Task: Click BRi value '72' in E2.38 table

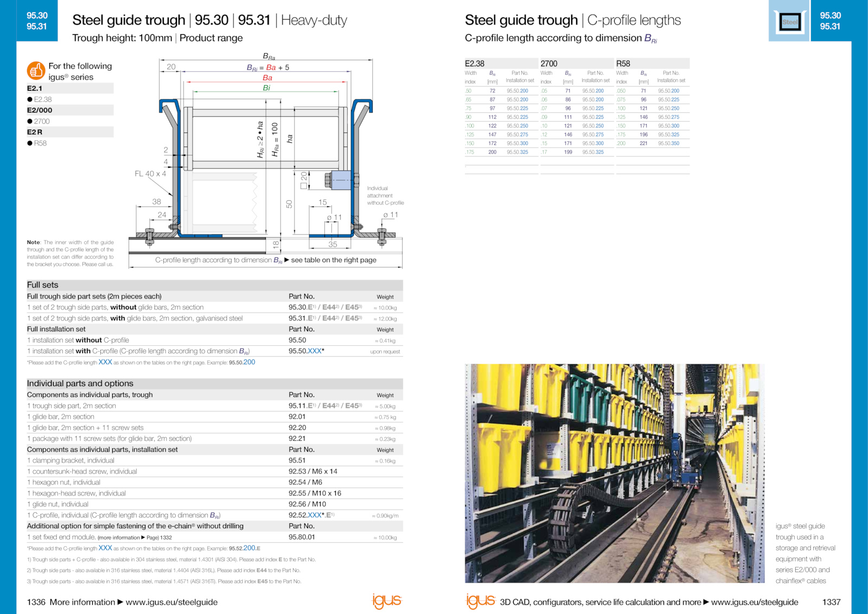Action: [x=493, y=91]
